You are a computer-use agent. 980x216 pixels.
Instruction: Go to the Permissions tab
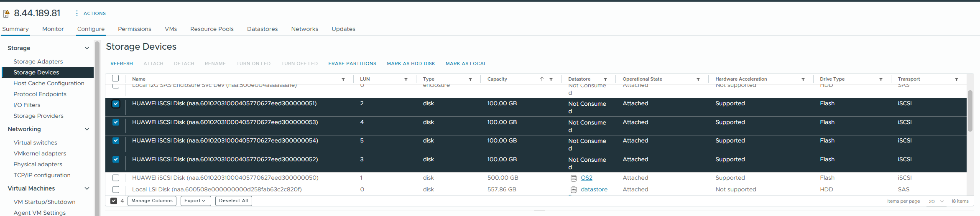(x=135, y=29)
